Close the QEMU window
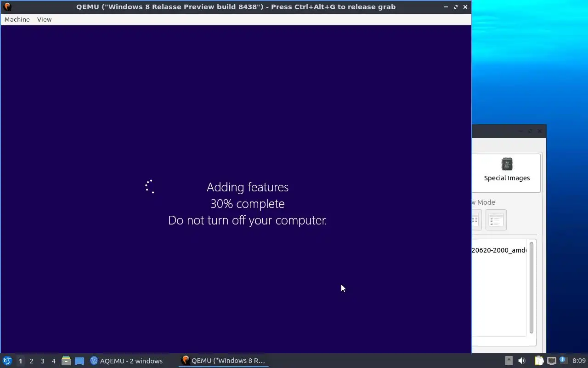This screenshot has width=588, height=368. click(465, 7)
